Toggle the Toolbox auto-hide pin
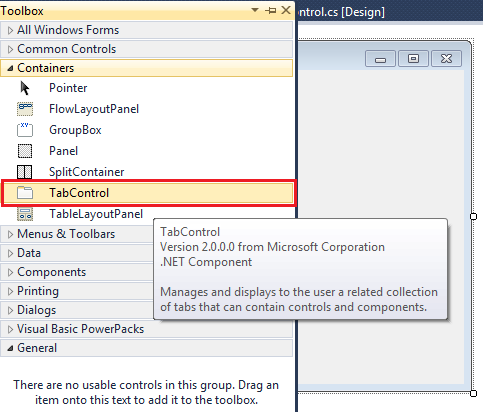Image resolution: width=483 pixels, height=412 pixels. click(x=271, y=11)
